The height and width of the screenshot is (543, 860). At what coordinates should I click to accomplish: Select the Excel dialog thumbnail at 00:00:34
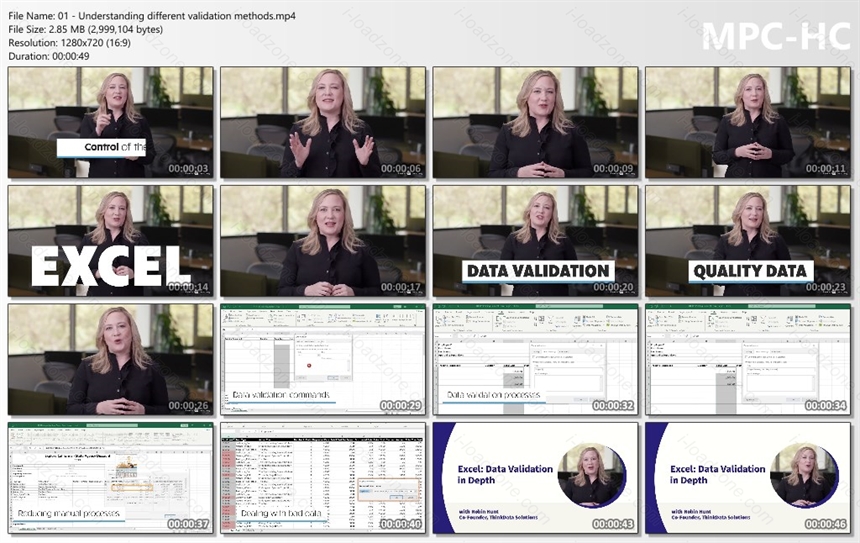[x=748, y=359]
